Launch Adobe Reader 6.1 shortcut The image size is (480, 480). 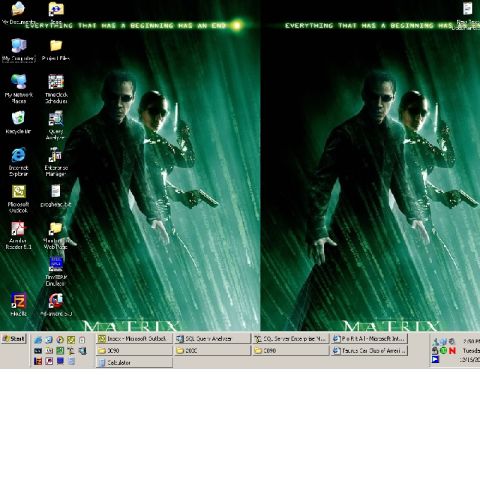click(x=18, y=235)
